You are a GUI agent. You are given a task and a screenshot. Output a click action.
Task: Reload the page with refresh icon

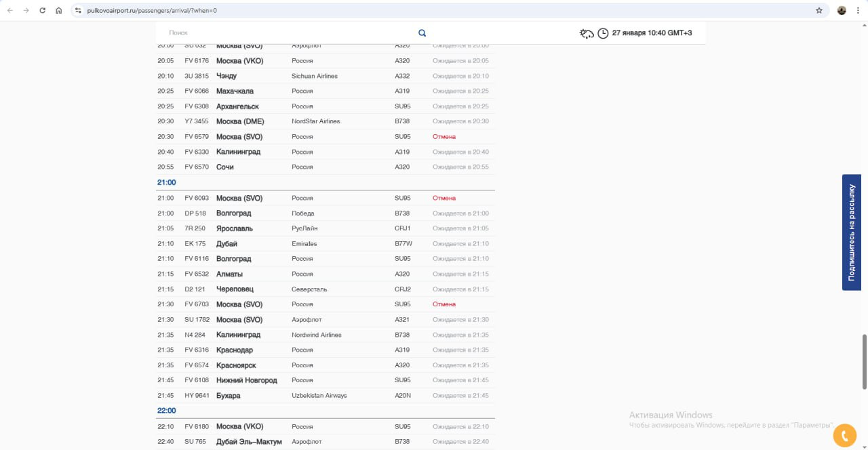[43, 11]
